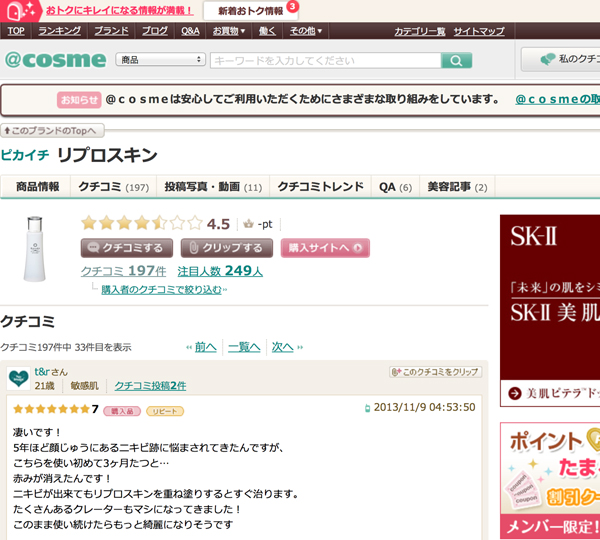Open the 購入サイトへ purchase site button
Viewport: 600px width, 540px height.
coord(325,248)
